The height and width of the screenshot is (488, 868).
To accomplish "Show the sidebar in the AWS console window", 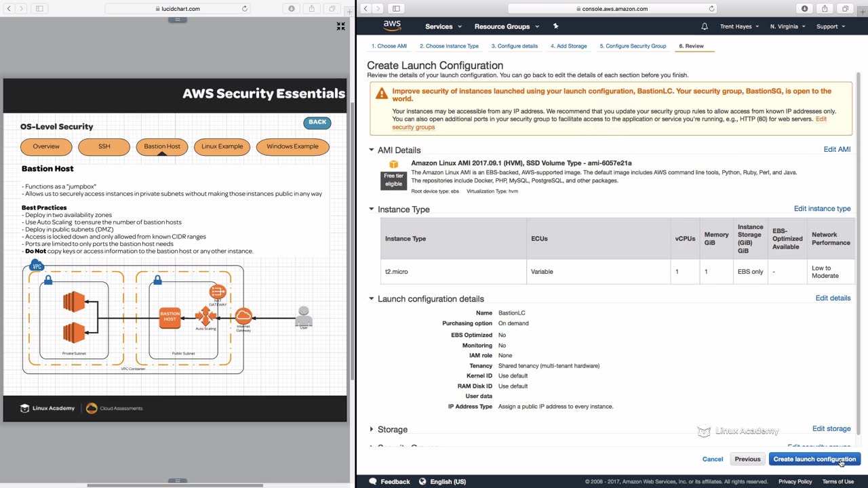I will (396, 9).
